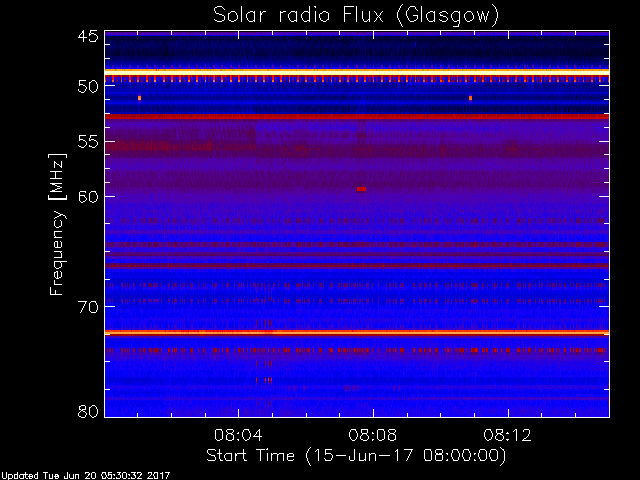Image resolution: width=640 pixels, height=480 pixels.
Task: Click the 08:04 time tick label
Action: (238, 435)
